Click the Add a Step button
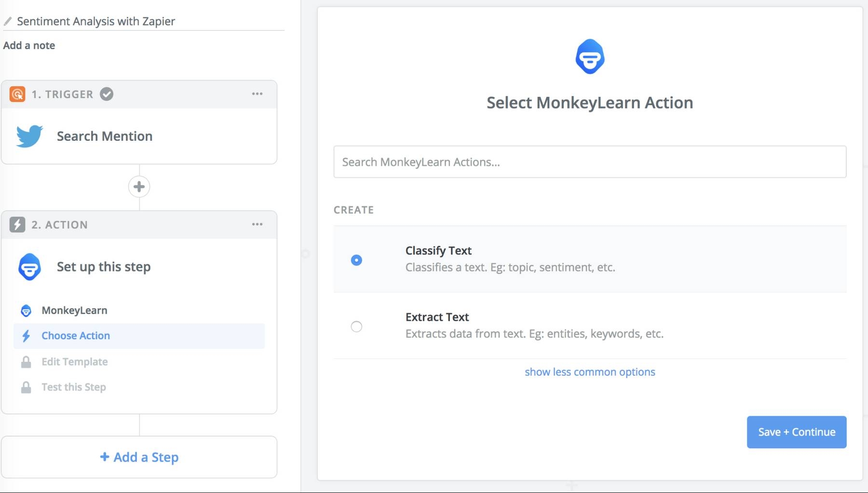Screen dimensions: 868x493 139,457
